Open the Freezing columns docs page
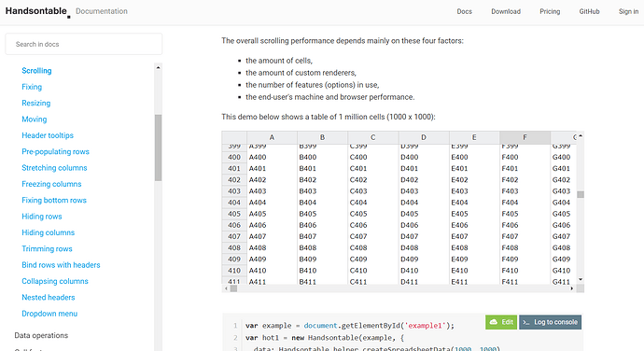Image resolution: width=644 pixels, height=351 pixels. click(51, 184)
